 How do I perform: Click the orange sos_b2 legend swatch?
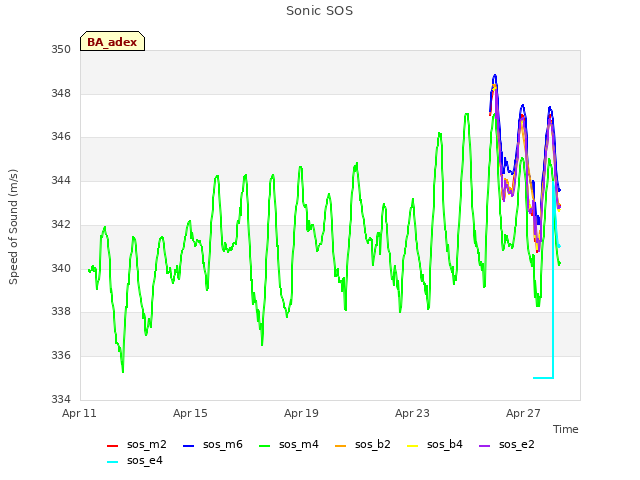(340, 446)
